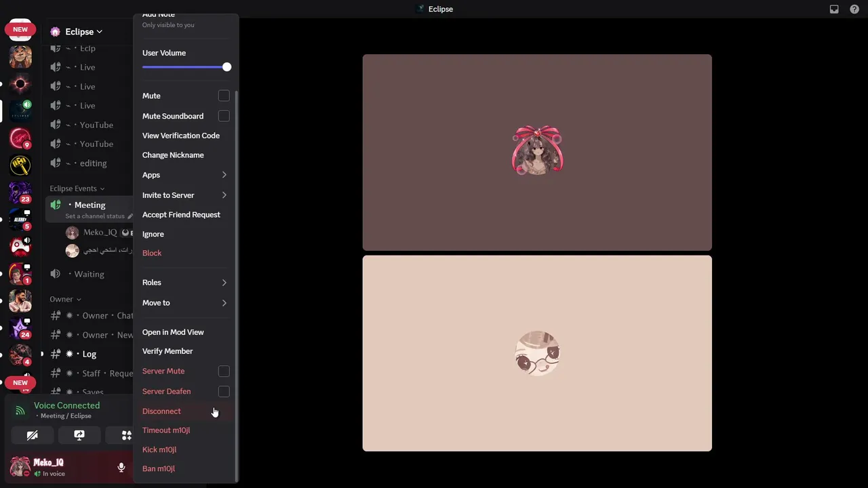Click the User Volume slider handle
The width and height of the screenshot is (868, 488).
(226, 67)
